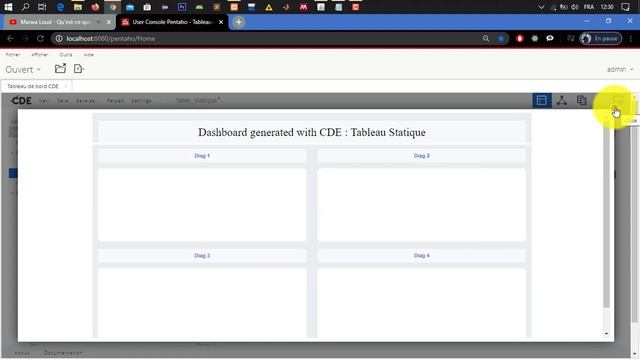The height and width of the screenshot is (360, 640).
Task: Open the Afficher menu
Action: click(40, 54)
